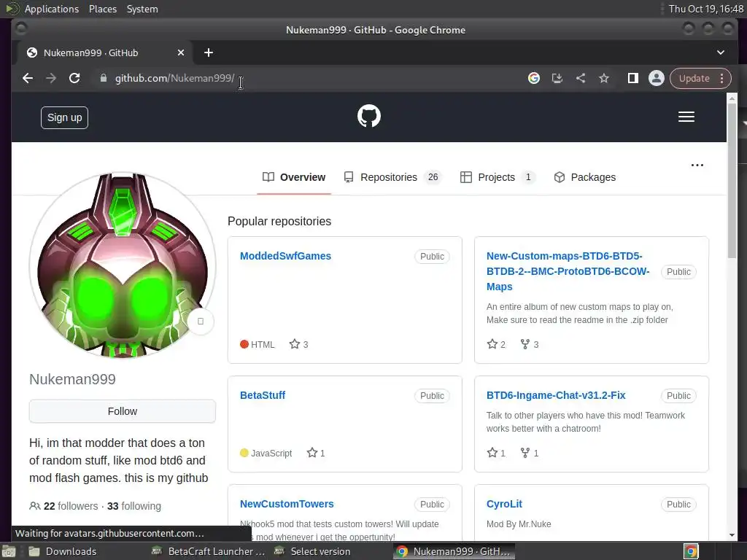Click the JavaScript language color dot
This screenshot has height=560, width=747.
[x=244, y=453]
